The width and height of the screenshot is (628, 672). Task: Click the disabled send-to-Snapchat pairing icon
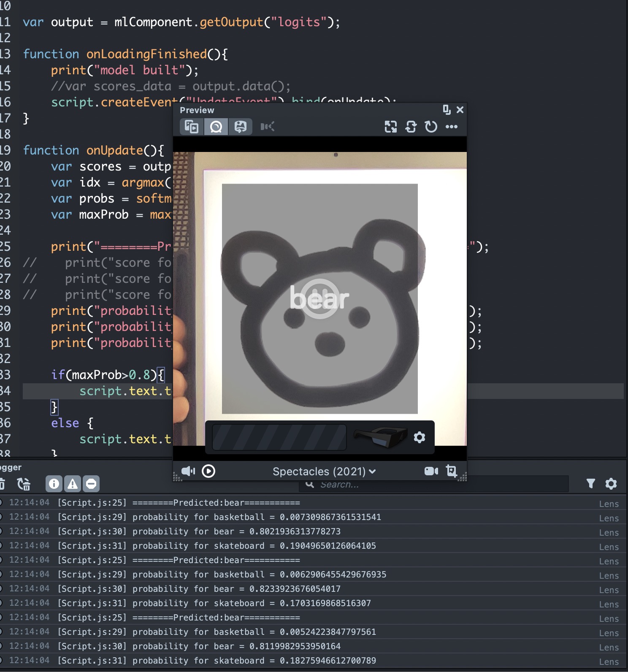tap(268, 127)
